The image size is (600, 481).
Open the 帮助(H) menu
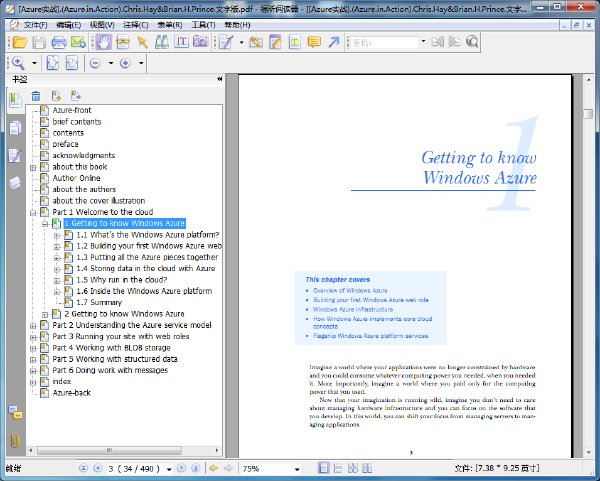pos(237,25)
